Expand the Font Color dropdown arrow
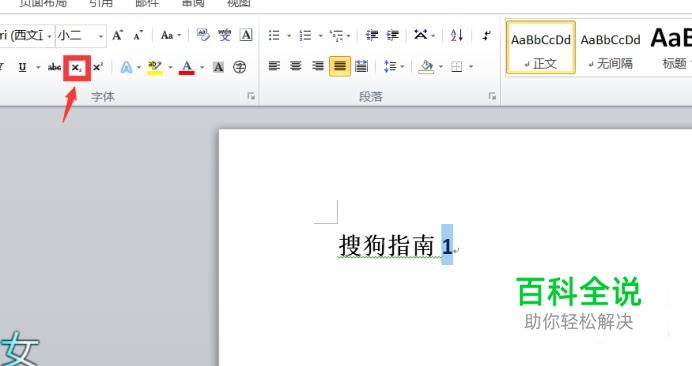The image size is (692, 366). click(202, 68)
